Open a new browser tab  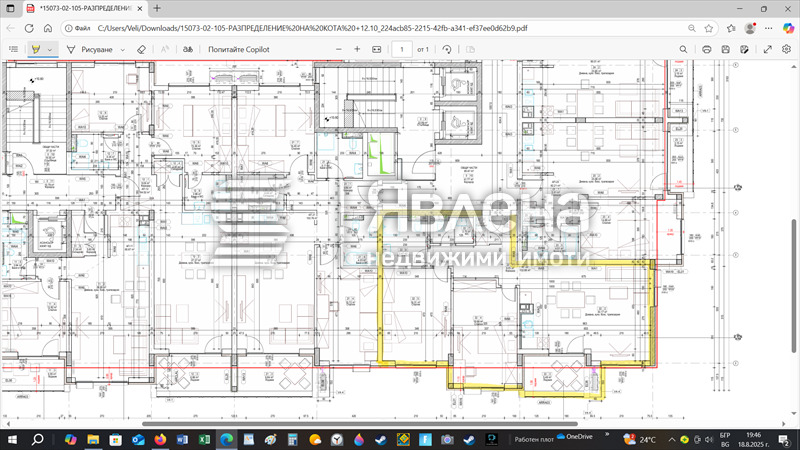157,8
